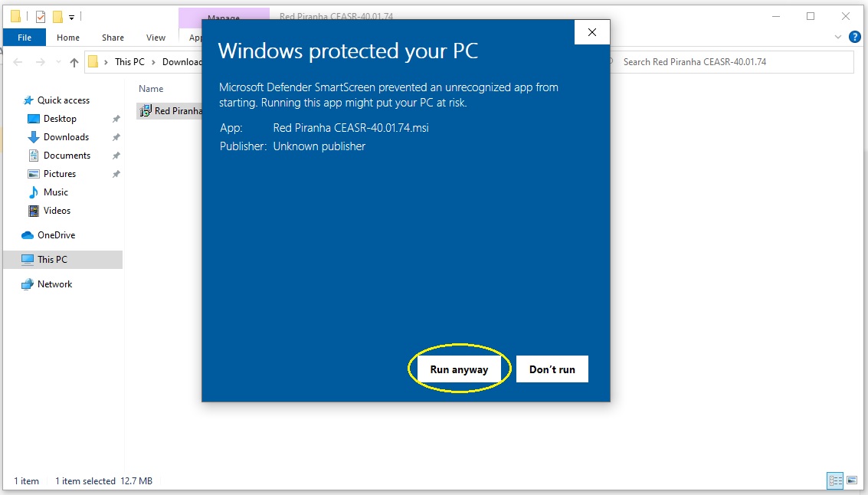Open the File menu in Explorer
Image resolution: width=868 pixels, height=495 pixels.
point(25,38)
